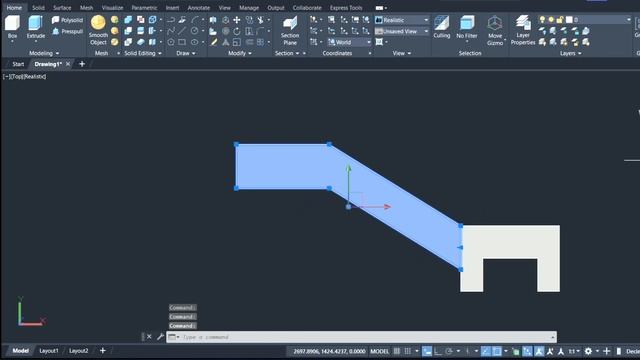The height and width of the screenshot is (360, 640).
Task: Activate the Presspull tool
Action: point(68,31)
